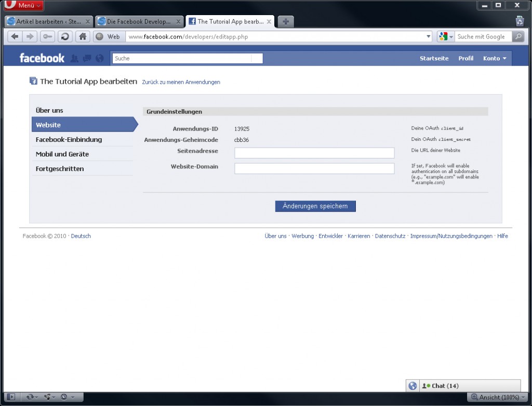Go to the browser home page

coord(83,36)
